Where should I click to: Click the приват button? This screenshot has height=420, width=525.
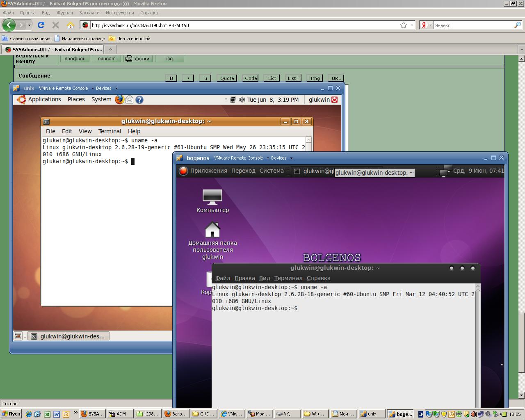(x=107, y=59)
